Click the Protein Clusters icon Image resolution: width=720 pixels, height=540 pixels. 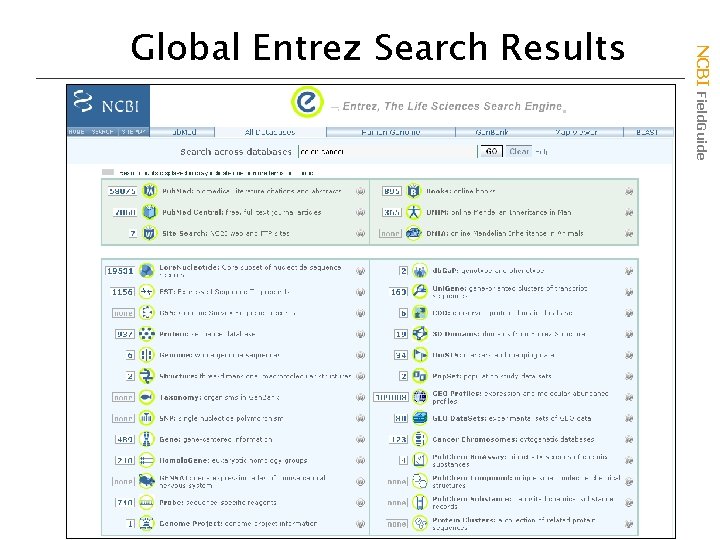coord(419,523)
